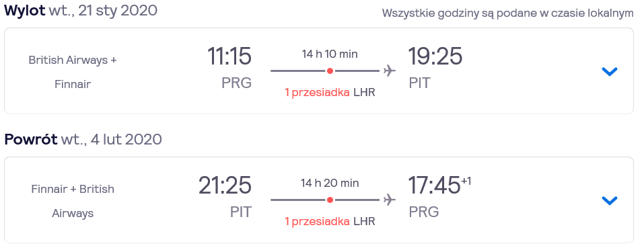Click the local time notice text
This screenshot has width=644, height=248.
507,13
